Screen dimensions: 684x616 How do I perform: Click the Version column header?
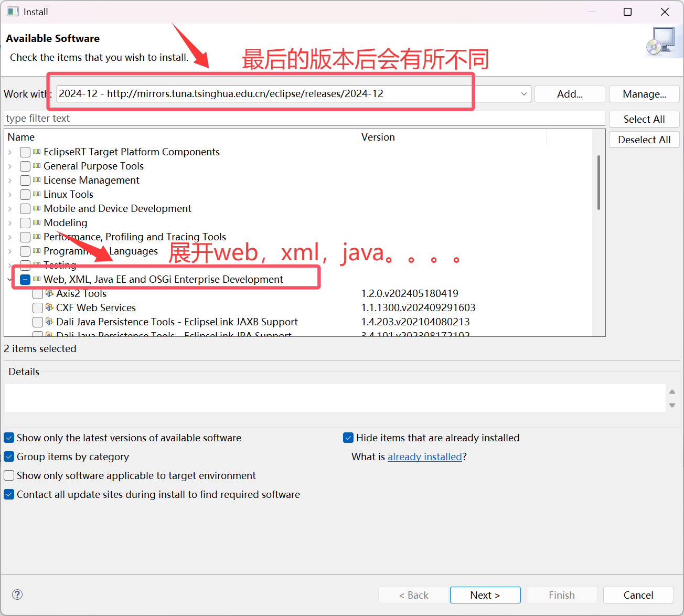point(453,137)
